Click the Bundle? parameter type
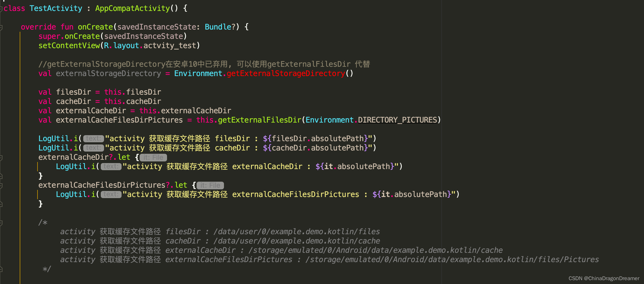 pos(220,27)
